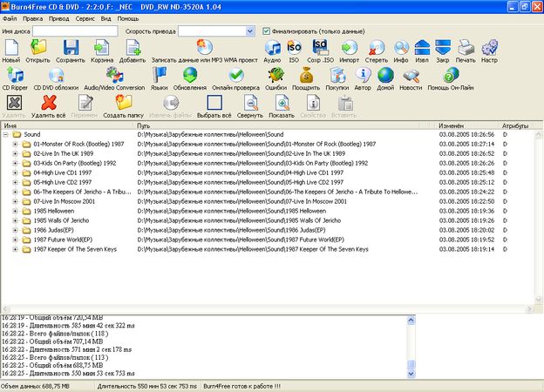The width and height of the screenshot is (544, 392).
Task: Open the Новости icon
Action: click(411, 75)
